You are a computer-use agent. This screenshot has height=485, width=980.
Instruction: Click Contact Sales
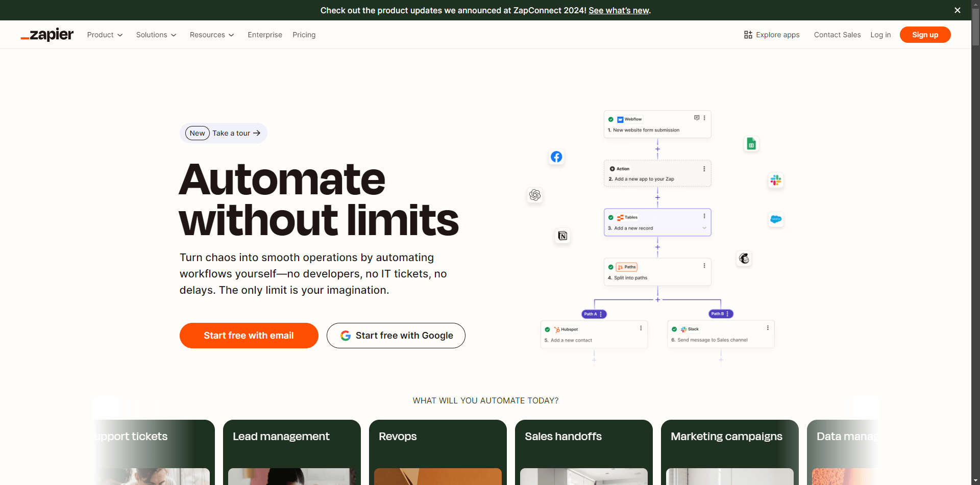coord(837,35)
